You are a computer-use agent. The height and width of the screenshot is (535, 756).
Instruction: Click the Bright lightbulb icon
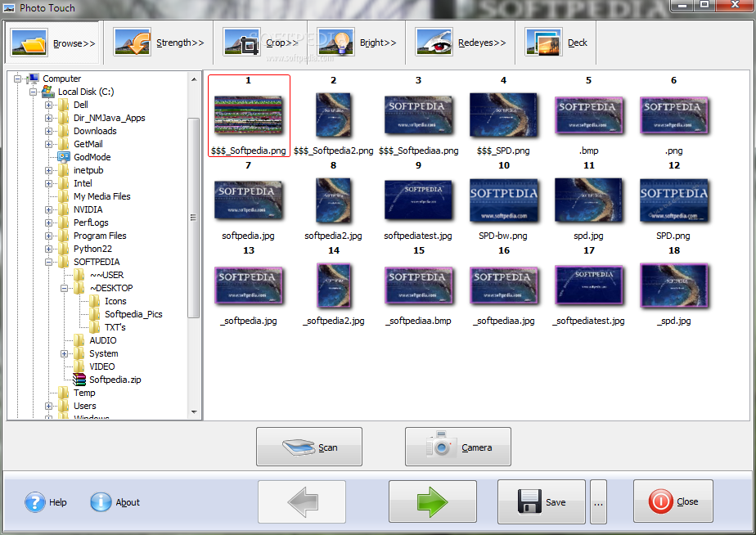[335, 42]
